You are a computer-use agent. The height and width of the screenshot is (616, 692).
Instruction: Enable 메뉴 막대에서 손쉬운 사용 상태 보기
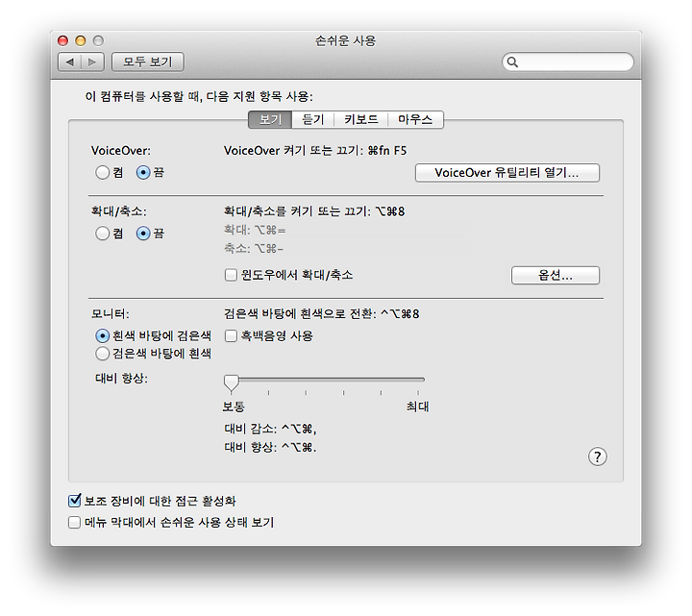[75, 523]
